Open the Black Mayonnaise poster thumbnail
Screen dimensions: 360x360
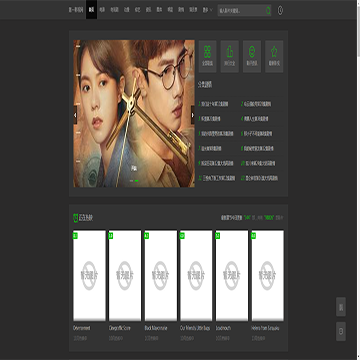(x=161, y=275)
